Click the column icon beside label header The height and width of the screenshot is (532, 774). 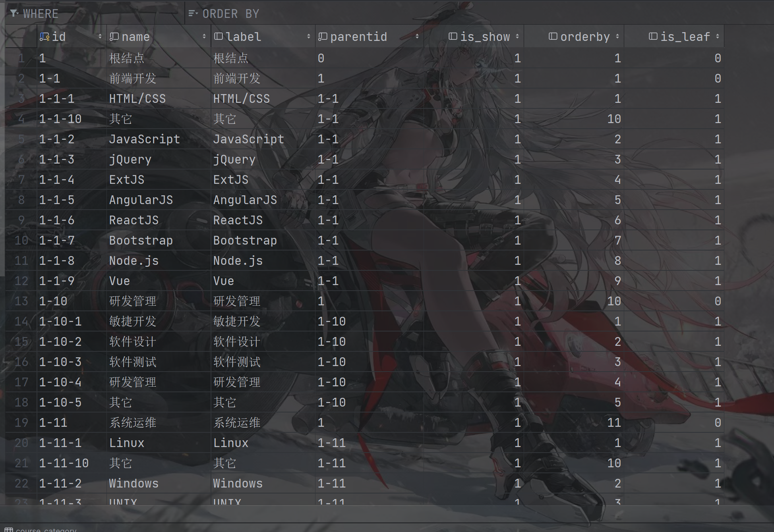click(x=218, y=37)
